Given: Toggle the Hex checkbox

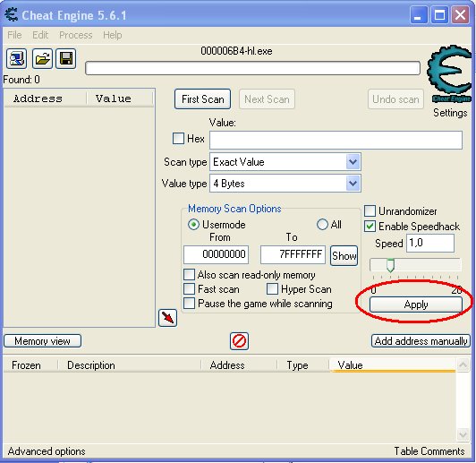Looking at the screenshot, I should tap(178, 139).
